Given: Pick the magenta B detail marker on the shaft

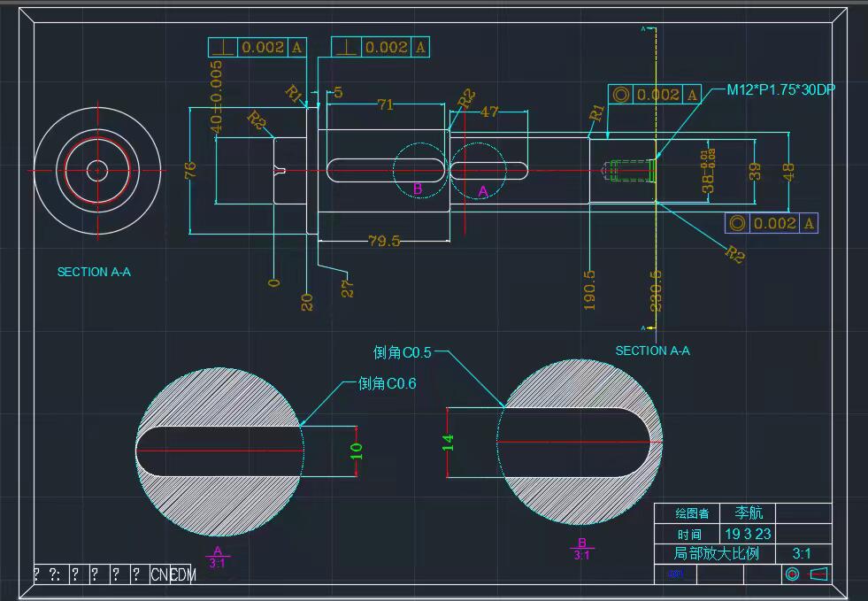Looking at the screenshot, I should tap(418, 189).
